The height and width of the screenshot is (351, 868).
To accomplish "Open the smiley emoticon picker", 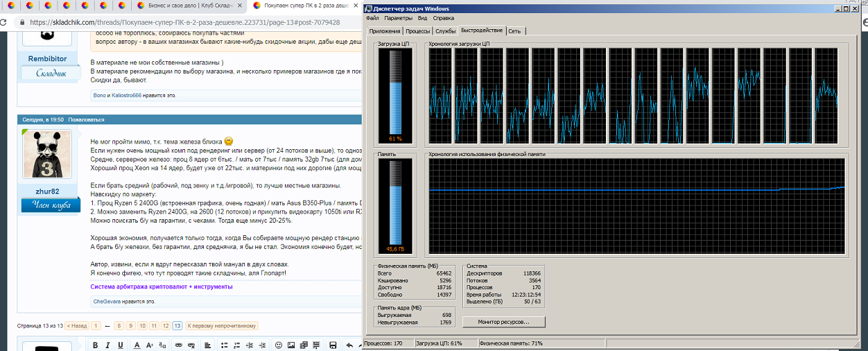I will [279, 345].
